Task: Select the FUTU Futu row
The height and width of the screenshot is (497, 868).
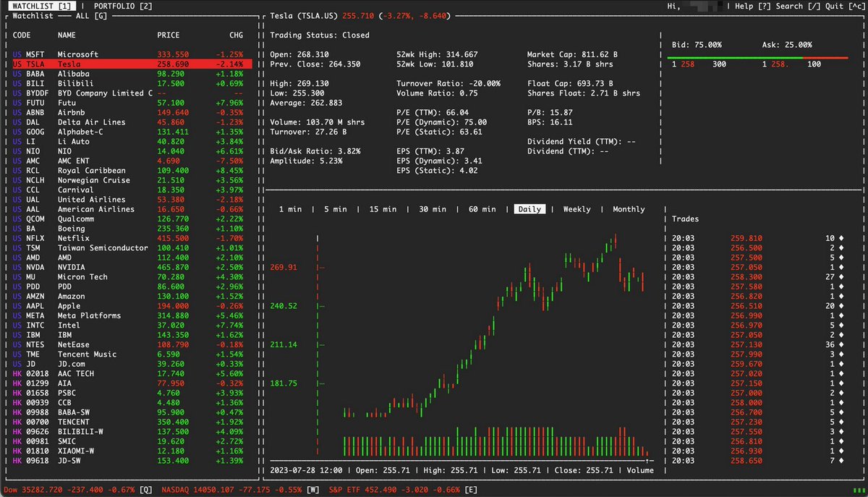Action: 132,103
